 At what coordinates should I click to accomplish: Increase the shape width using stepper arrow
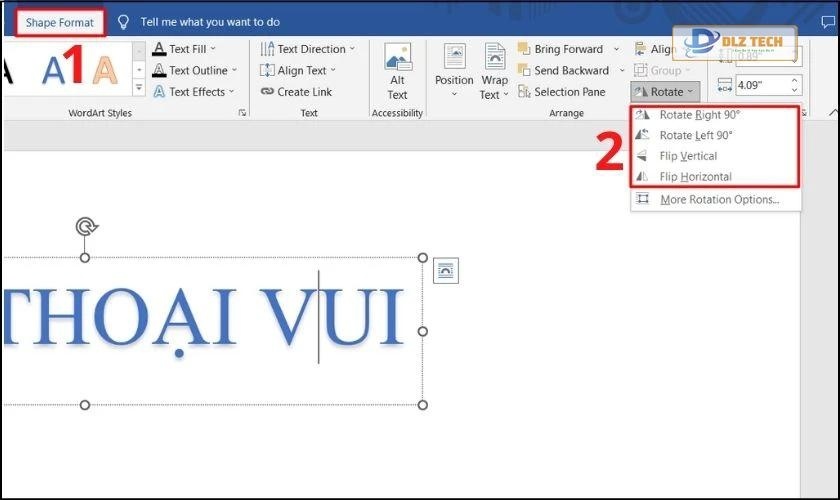[795, 80]
